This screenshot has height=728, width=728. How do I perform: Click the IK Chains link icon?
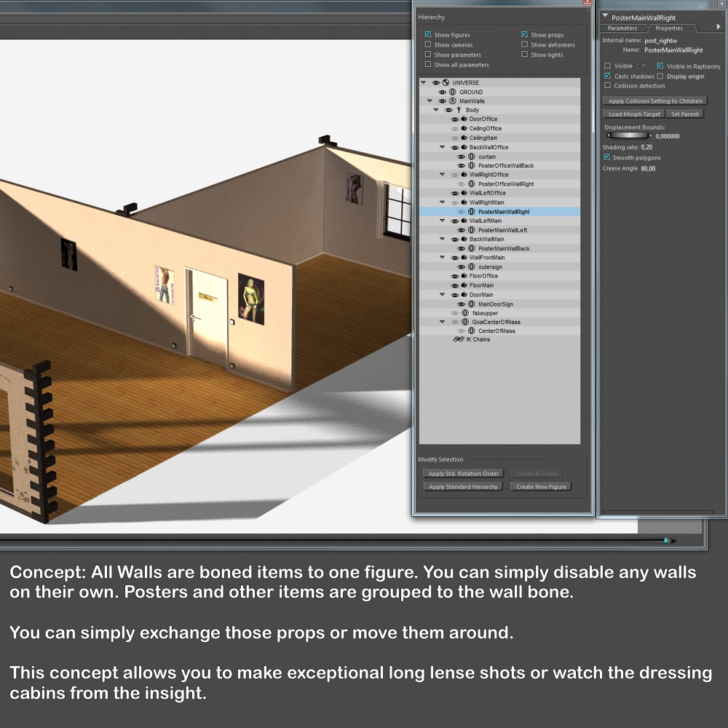(x=458, y=339)
